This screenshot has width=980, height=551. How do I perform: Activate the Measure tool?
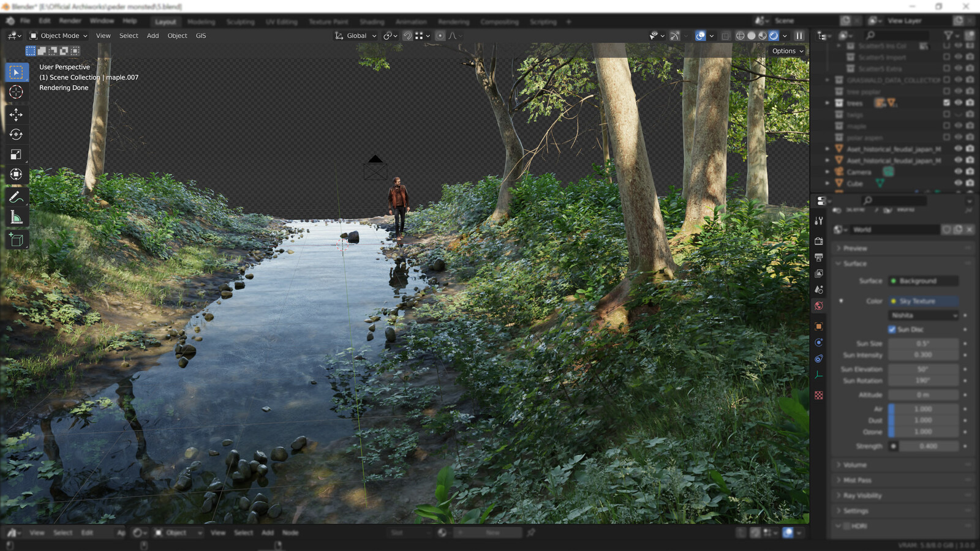click(x=17, y=217)
